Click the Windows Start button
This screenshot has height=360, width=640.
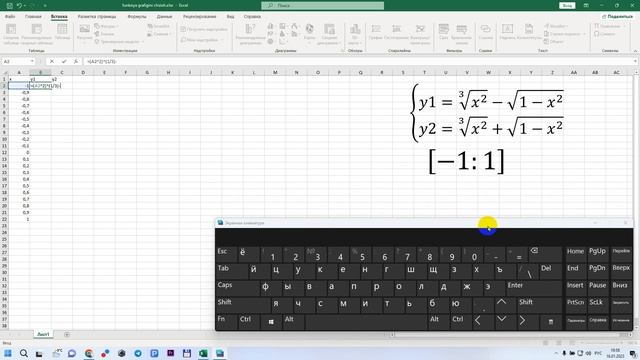(8, 353)
